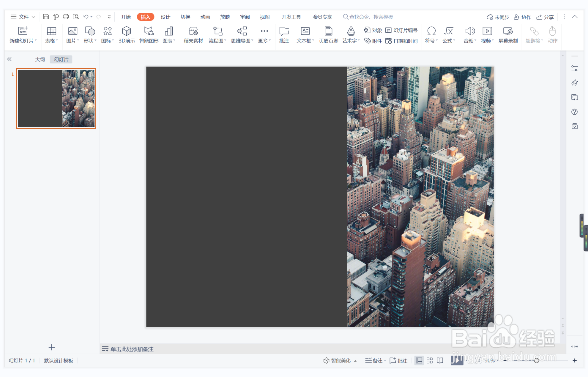Click the print preview icon

[76, 17]
